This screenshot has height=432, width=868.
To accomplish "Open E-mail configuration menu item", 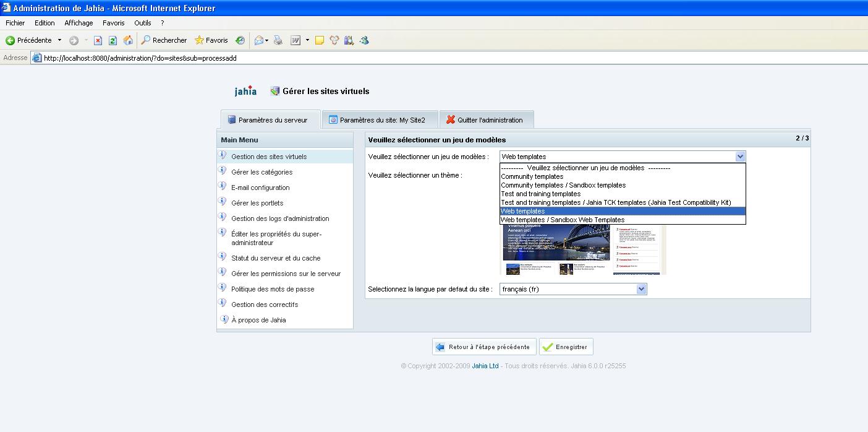I will tap(260, 188).
